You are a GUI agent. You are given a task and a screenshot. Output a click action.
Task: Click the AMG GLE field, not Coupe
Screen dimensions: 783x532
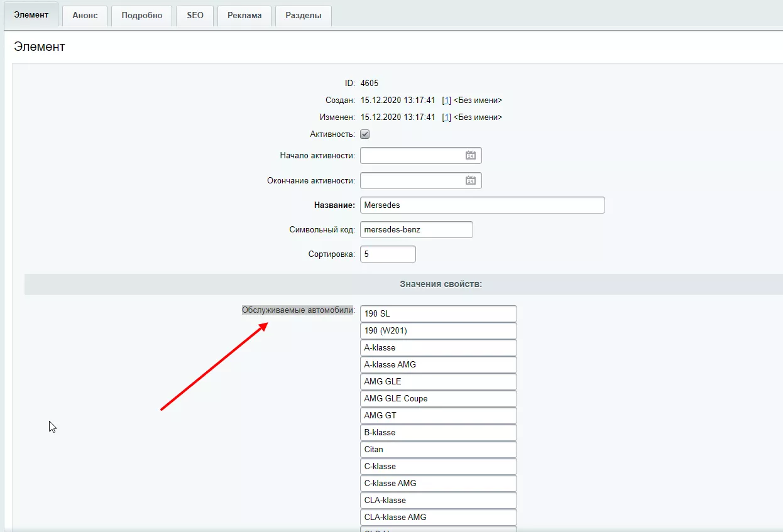pyautogui.click(x=439, y=381)
